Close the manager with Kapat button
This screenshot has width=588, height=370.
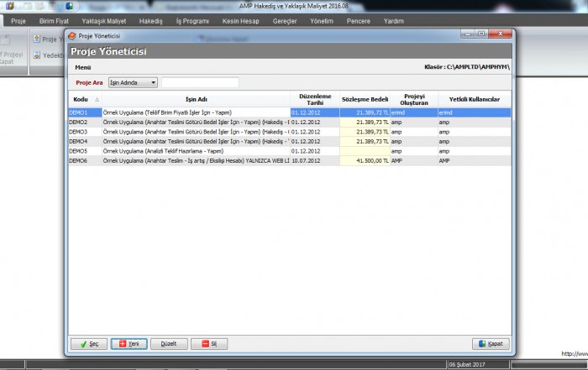coord(491,344)
